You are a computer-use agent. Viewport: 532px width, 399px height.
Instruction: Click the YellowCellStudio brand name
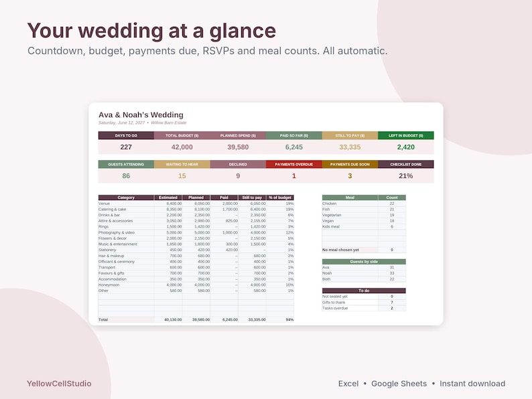pos(59,384)
